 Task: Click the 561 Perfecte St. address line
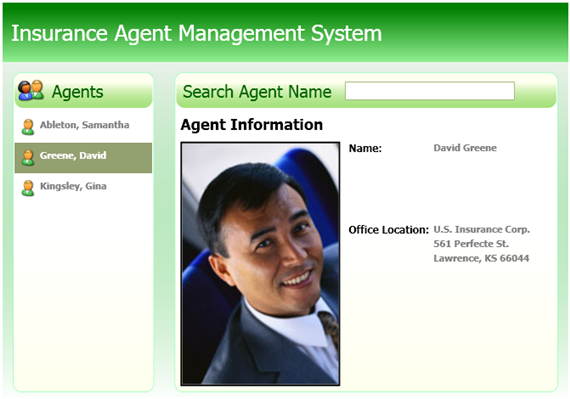(471, 244)
